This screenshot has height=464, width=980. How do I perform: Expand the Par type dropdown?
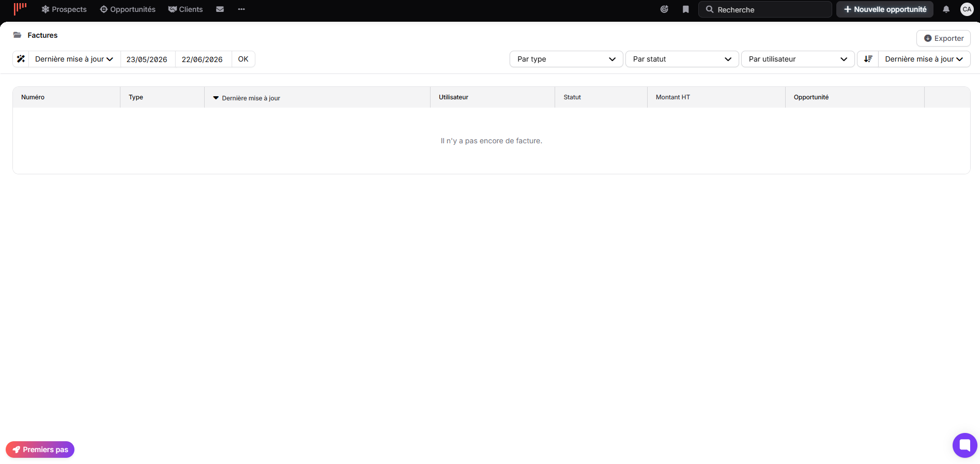click(x=566, y=59)
